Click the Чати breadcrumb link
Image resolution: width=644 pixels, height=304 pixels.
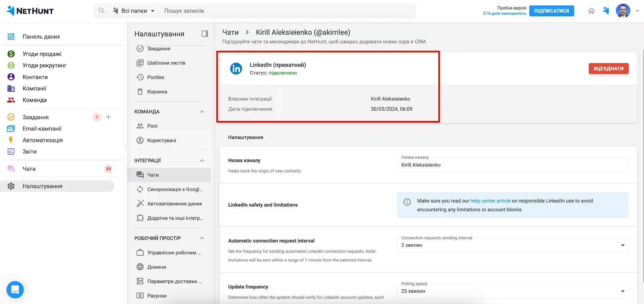(x=230, y=32)
